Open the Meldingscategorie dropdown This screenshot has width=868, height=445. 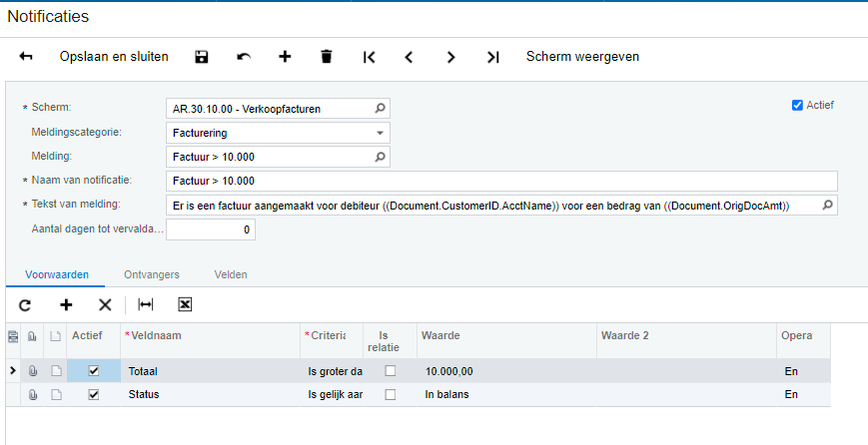pyautogui.click(x=380, y=133)
